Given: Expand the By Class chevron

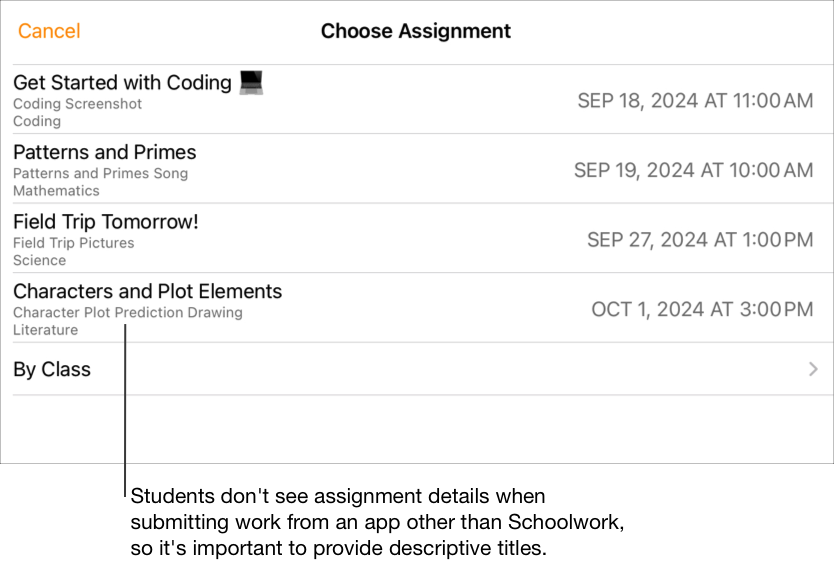Looking at the screenshot, I should tap(813, 370).
